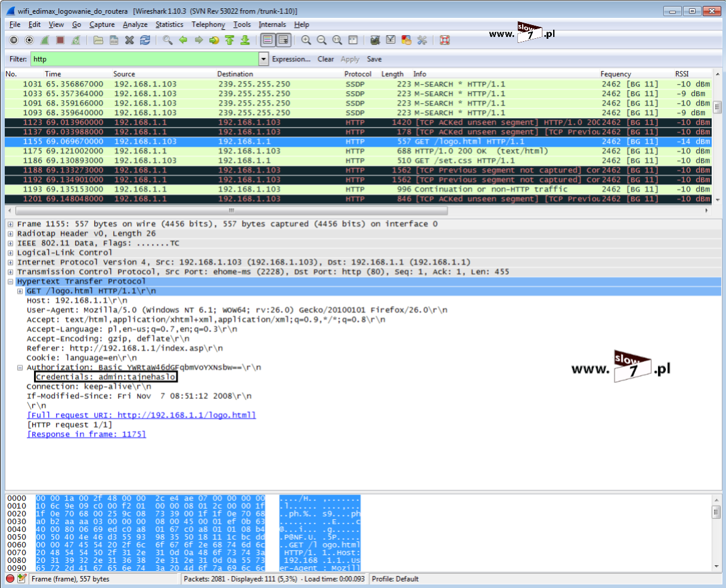This screenshot has width=726, height=588.
Task: Open coloring rules editor
Action: (406, 40)
